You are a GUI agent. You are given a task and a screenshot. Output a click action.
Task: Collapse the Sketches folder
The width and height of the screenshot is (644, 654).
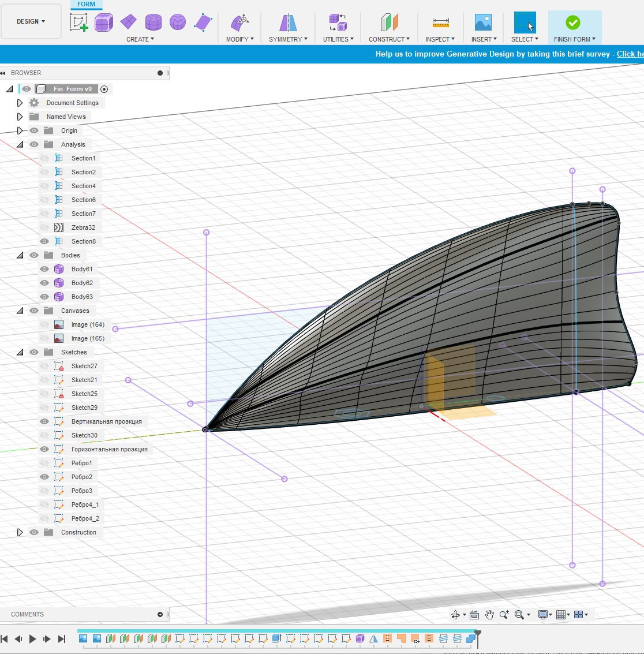pos(20,352)
